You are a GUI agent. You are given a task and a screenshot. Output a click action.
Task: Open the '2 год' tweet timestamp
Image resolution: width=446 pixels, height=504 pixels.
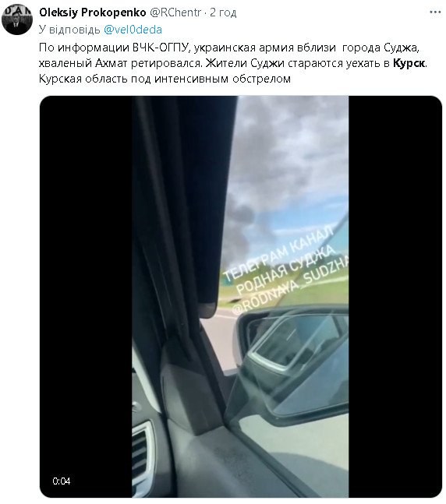[x=223, y=12]
